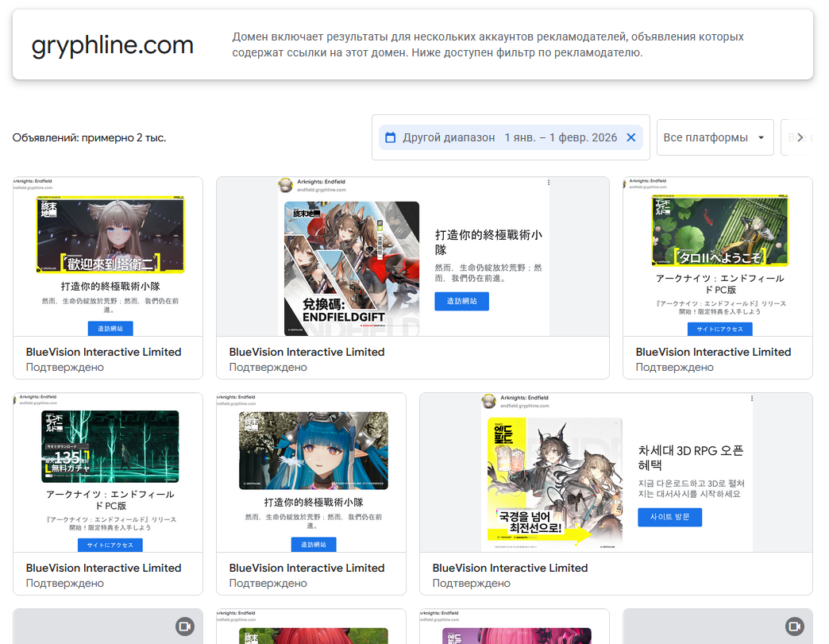Open three-dot menu on ENDFIELDGIFT ad
The image size is (829, 644).
[549, 183]
